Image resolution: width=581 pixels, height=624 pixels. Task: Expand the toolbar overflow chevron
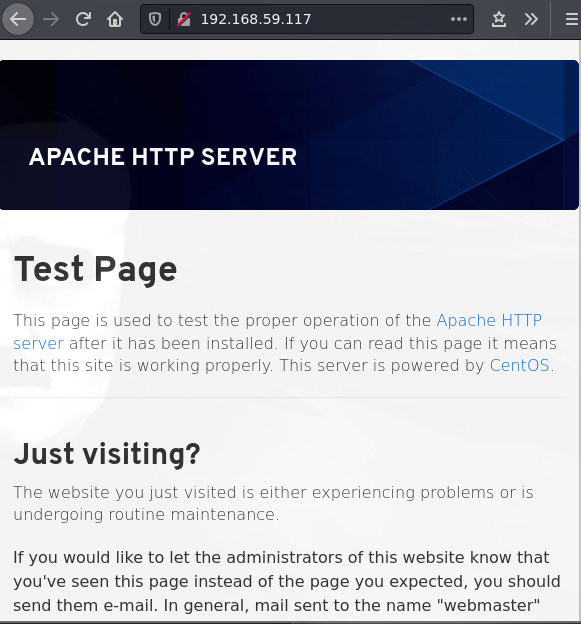coord(531,19)
